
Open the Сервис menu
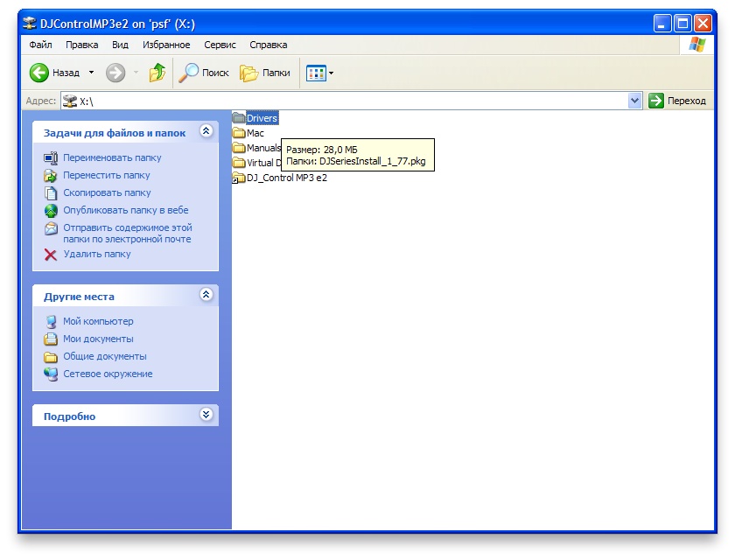pyautogui.click(x=220, y=45)
